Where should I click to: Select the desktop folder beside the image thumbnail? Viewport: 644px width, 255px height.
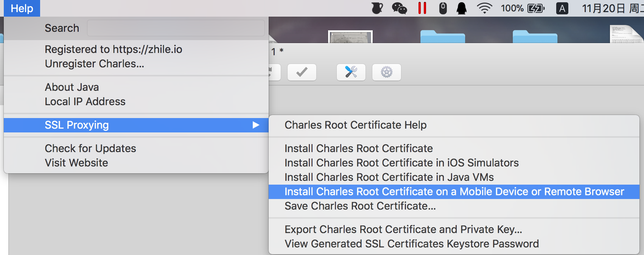(x=443, y=37)
